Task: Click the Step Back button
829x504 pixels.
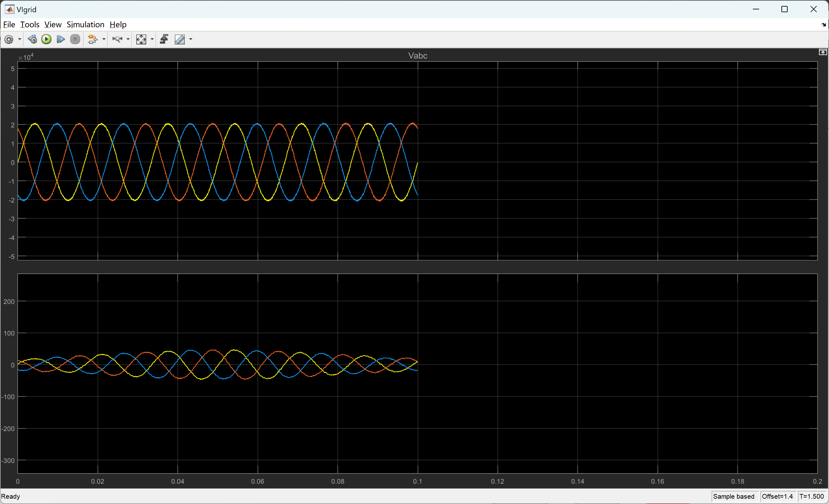Action: point(32,39)
